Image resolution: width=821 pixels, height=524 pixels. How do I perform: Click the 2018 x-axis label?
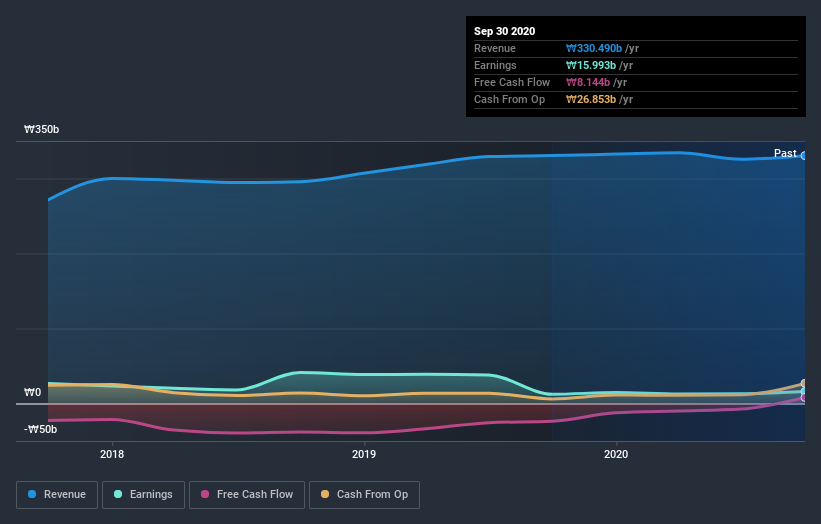click(112, 454)
